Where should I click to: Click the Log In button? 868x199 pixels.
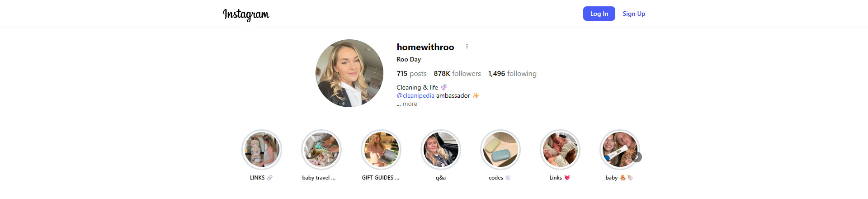pyautogui.click(x=599, y=14)
